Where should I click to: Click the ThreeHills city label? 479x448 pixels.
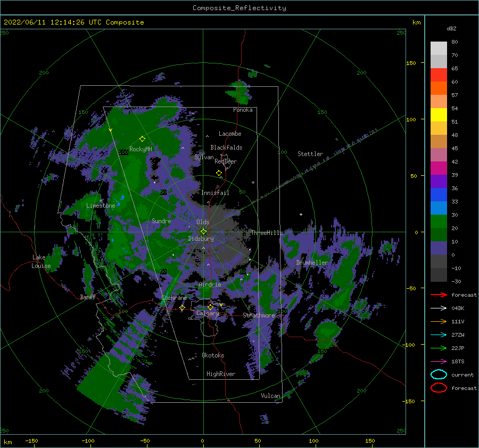pos(267,233)
